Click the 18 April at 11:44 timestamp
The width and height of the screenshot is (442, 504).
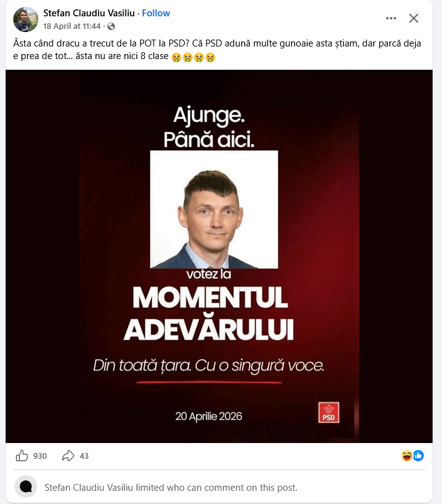tap(72, 26)
